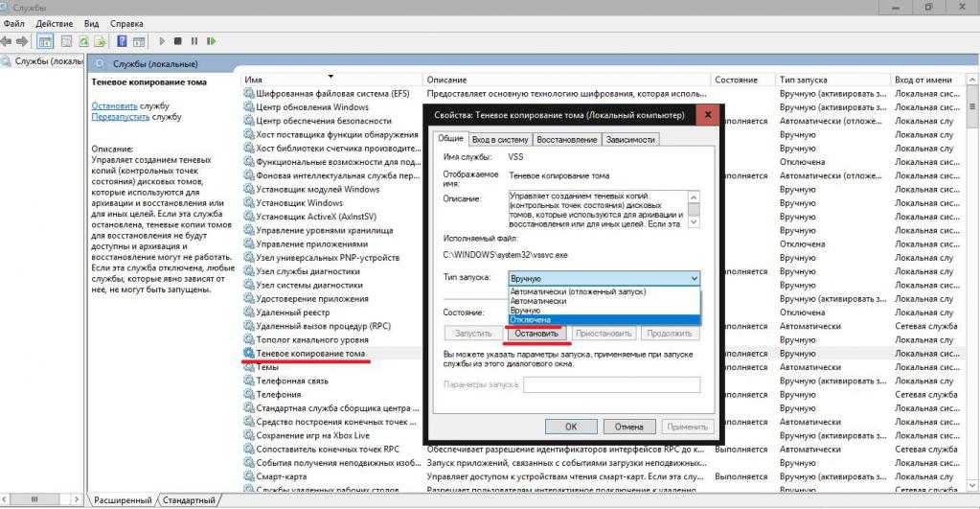Screen dimensions: 980x509
Task: Click the 'OK' button
Action: 570,427
